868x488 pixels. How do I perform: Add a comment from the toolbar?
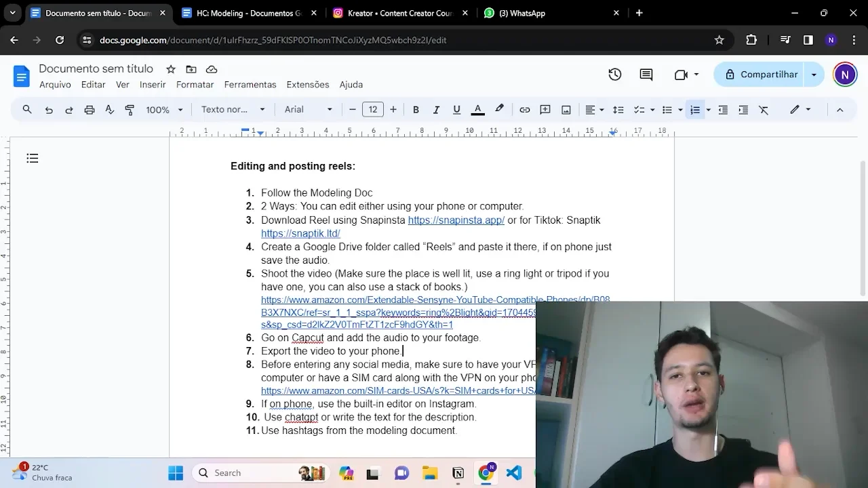[x=545, y=110]
